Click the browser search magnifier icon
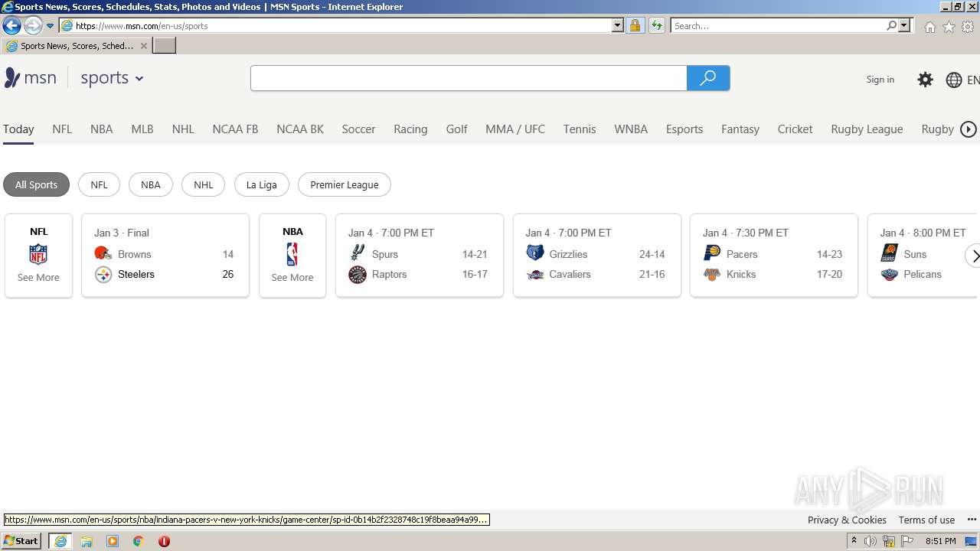The height and width of the screenshot is (551, 980). (891, 25)
